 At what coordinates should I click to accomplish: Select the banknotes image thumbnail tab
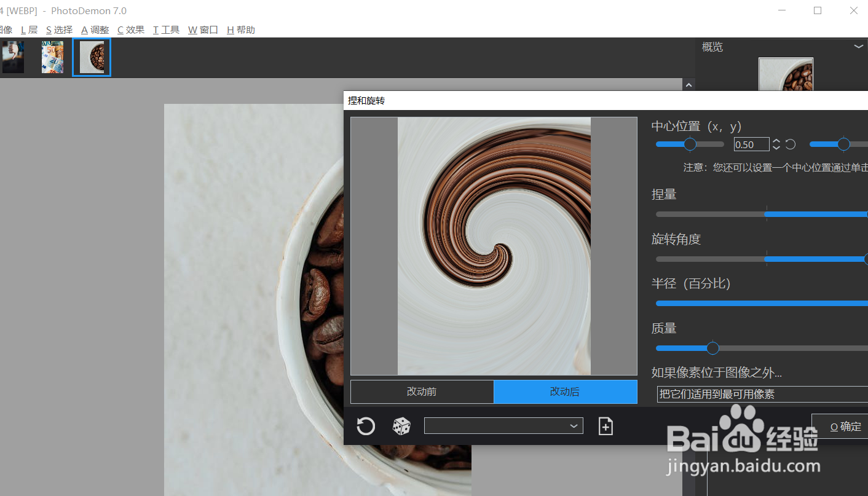(x=52, y=57)
